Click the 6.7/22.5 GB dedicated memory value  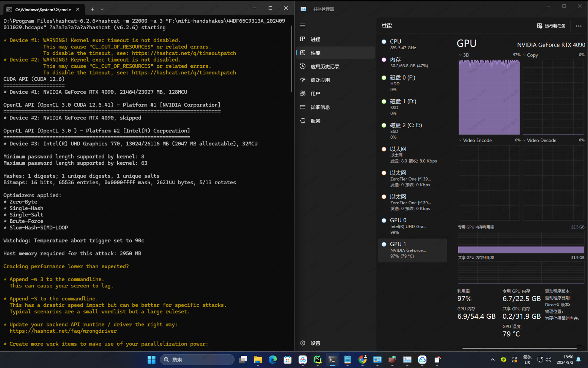tap(521, 299)
